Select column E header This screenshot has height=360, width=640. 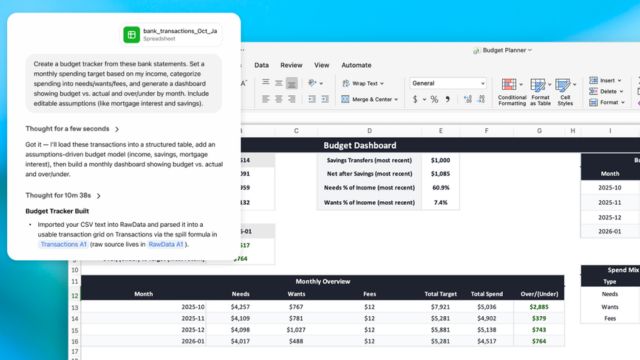[440, 131]
